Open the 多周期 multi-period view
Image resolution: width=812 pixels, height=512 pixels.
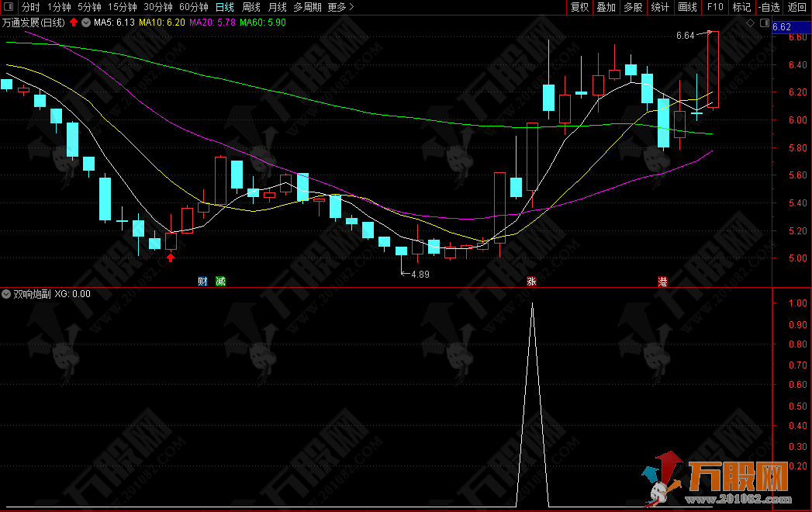[307, 7]
